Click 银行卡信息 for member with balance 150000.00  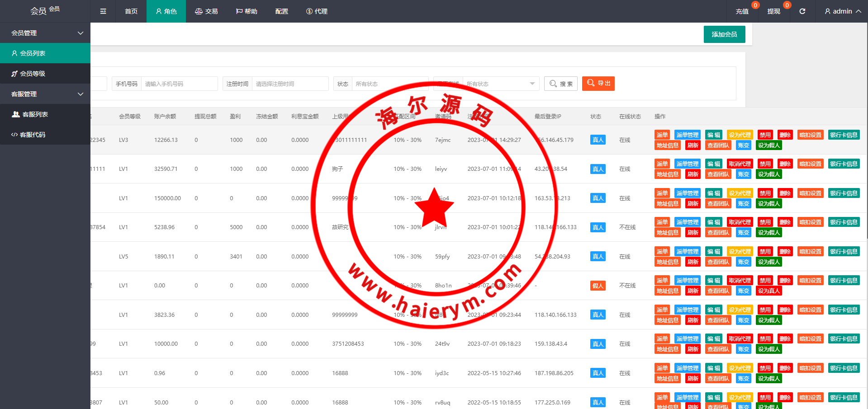point(844,193)
